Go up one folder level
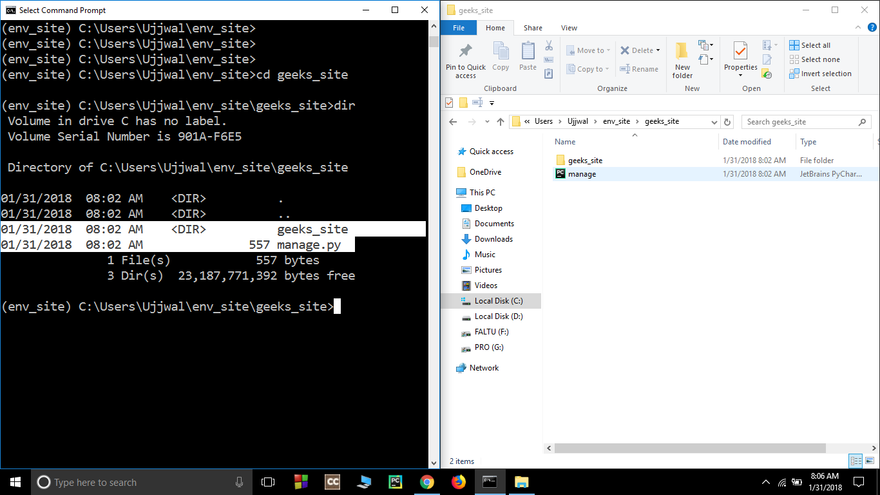Screen dimensions: 880x495 [x=500, y=122]
